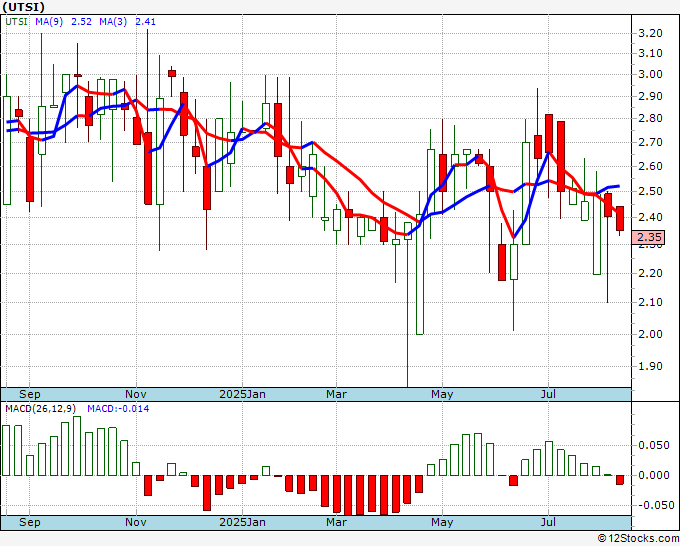Image resolution: width=680 pixels, height=546 pixels.
Task: Click the 2.10 price axis label
Action: click(651, 302)
